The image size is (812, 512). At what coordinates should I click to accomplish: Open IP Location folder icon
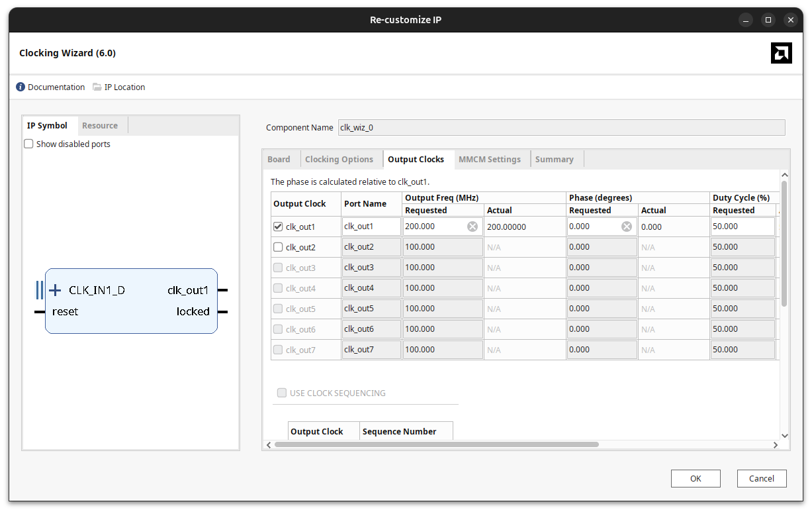tap(97, 87)
